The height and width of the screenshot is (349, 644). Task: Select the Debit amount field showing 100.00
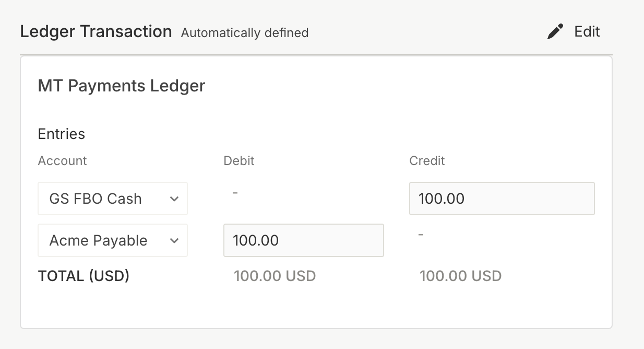(x=303, y=240)
